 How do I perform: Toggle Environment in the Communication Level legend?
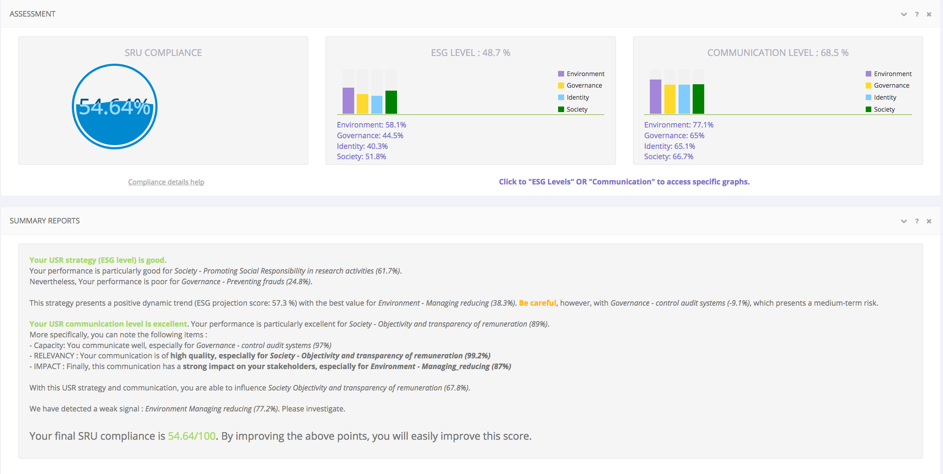(x=892, y=74)
